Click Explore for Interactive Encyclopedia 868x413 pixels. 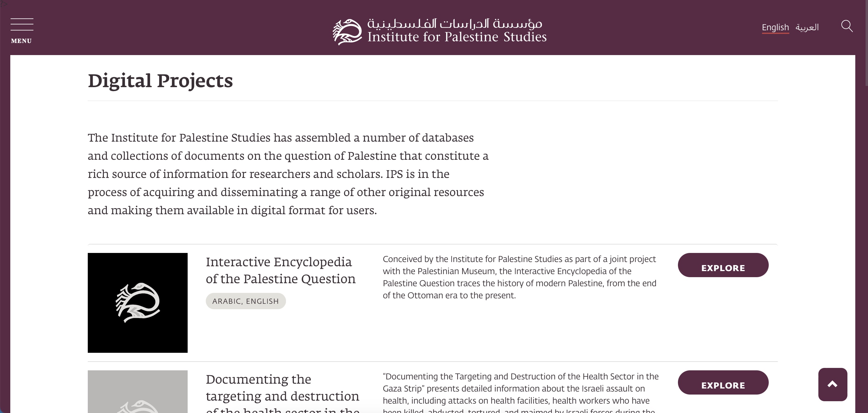723,265
